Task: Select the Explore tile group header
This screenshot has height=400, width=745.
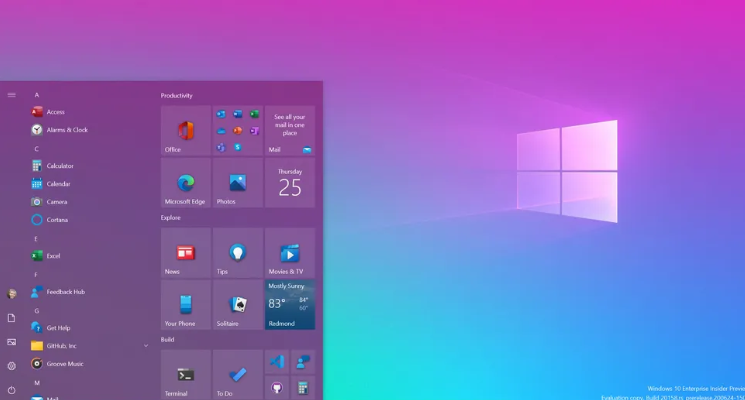Action: 171,218
